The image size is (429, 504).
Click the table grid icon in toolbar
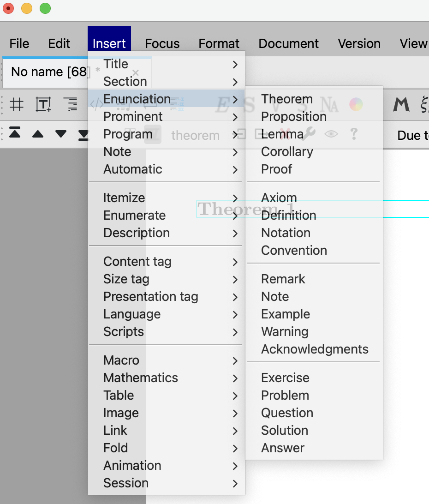tap(17, 105)
